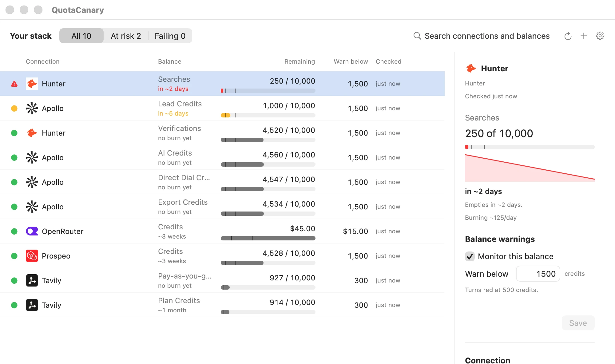
Task: Click the $15.00 warn below value
Action: click(355, 231)
